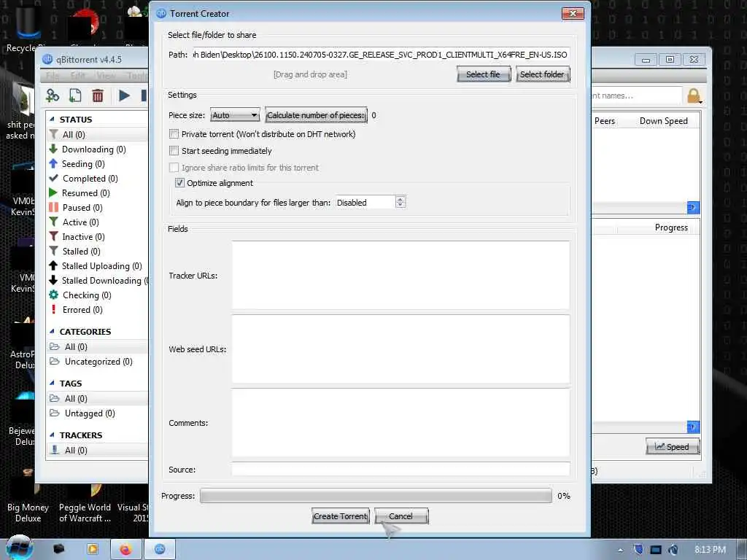Image resolution: width=747 pixels, height=560 pixels.
Task: Decrease the align boundary spinner value
Action: tap(400, 205)
